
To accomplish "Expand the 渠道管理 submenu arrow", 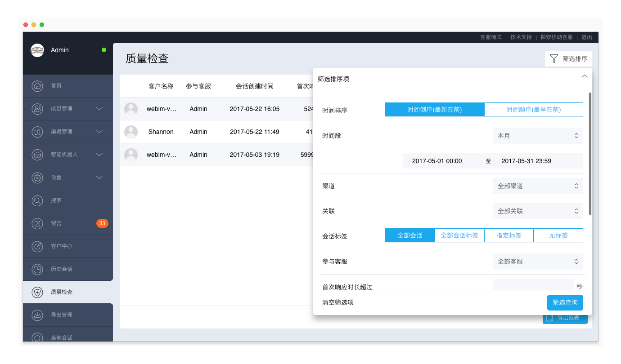I will [100, 132].
